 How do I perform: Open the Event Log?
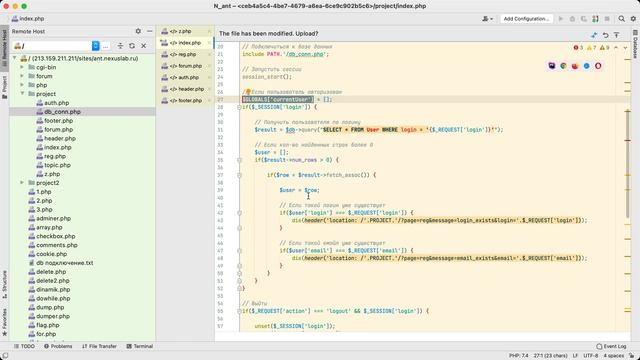tap(611, 346)
